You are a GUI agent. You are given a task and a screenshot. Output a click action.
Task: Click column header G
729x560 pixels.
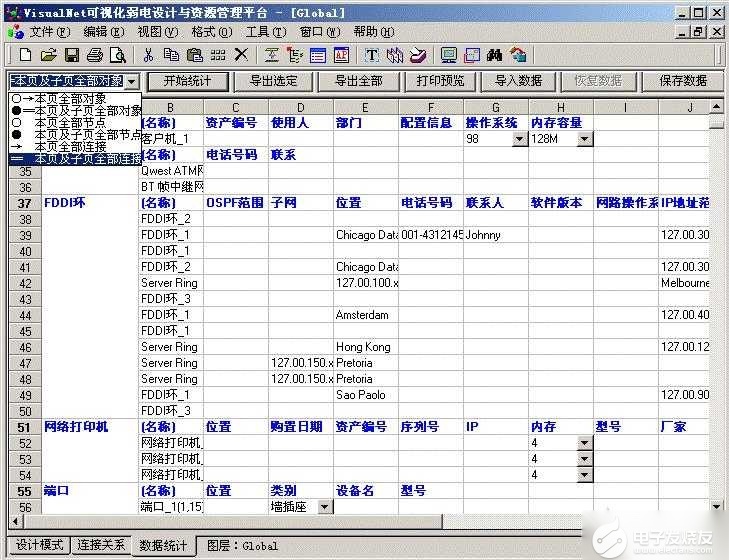click(496, 107)
